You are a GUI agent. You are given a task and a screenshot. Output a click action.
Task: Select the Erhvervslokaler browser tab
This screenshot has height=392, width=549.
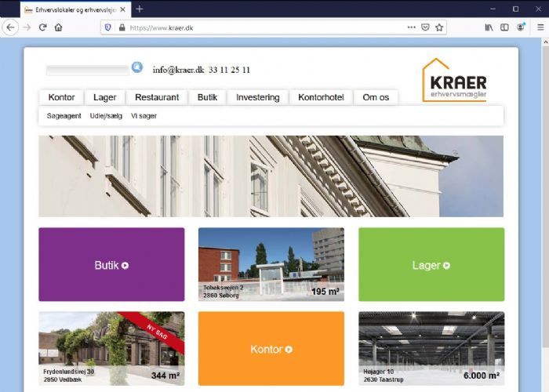click(75, 9)
